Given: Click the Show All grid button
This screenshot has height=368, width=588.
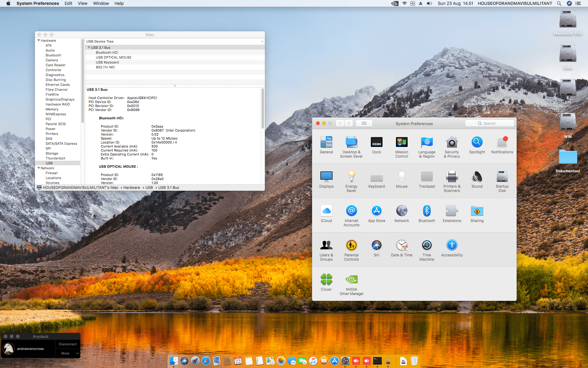Looking at the screenshot, I should [x=364, y=123].
